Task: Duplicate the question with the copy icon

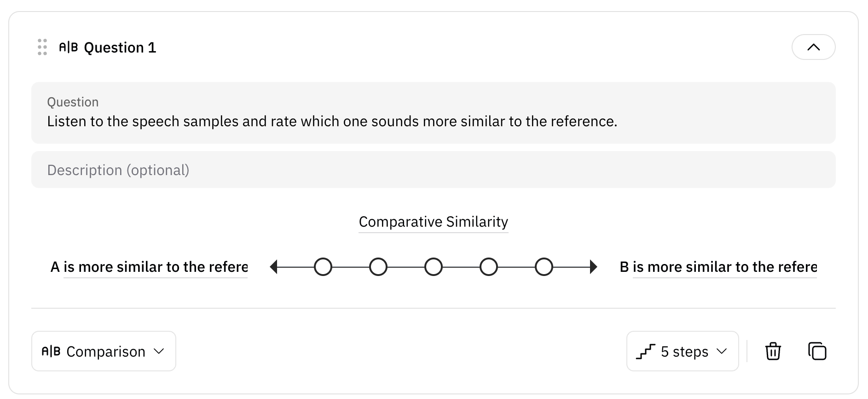Action: pos(817,351)
